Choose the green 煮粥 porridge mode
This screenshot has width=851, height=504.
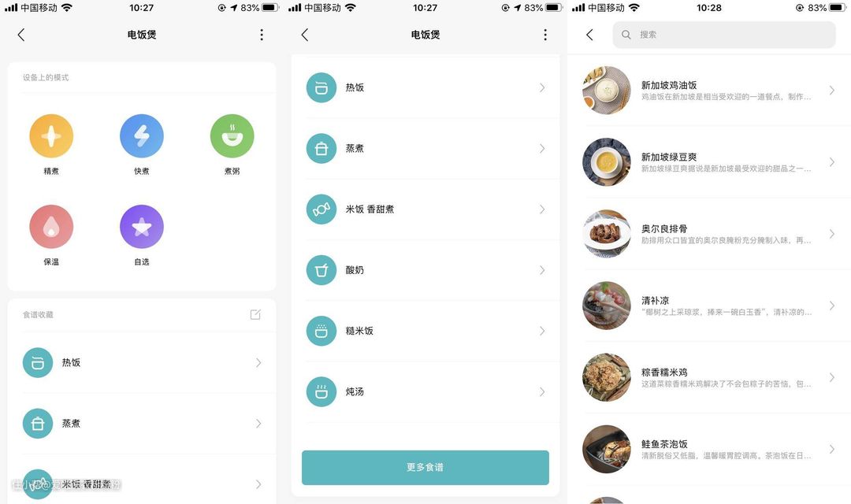[232, 135]
